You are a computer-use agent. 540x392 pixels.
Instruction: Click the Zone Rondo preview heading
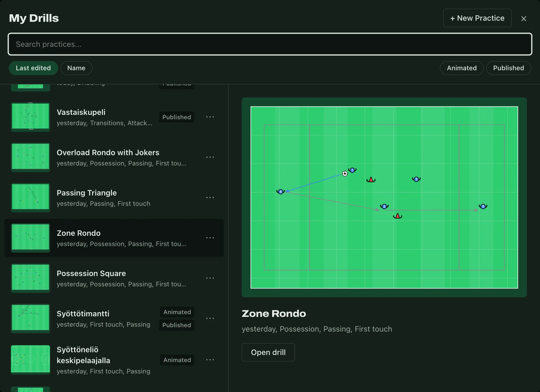tap(274, 314)
